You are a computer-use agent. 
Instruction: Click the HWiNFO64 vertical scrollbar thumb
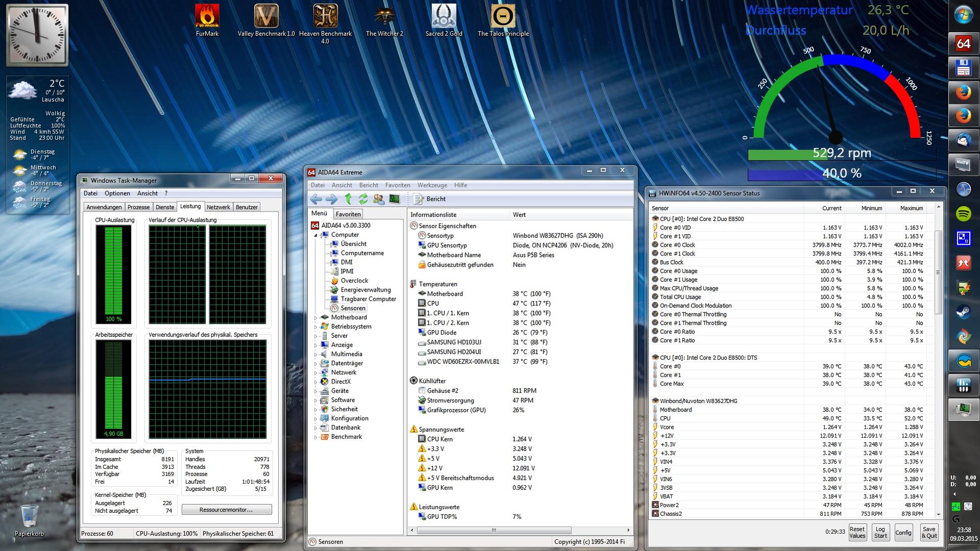pyautogui.click(x=938, y=272)
